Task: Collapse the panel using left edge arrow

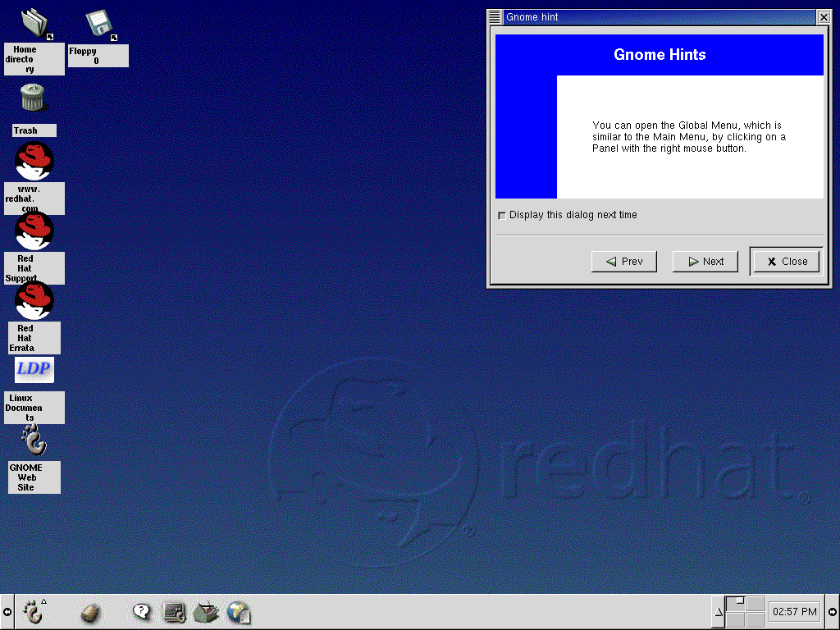Action: point(7,612)
